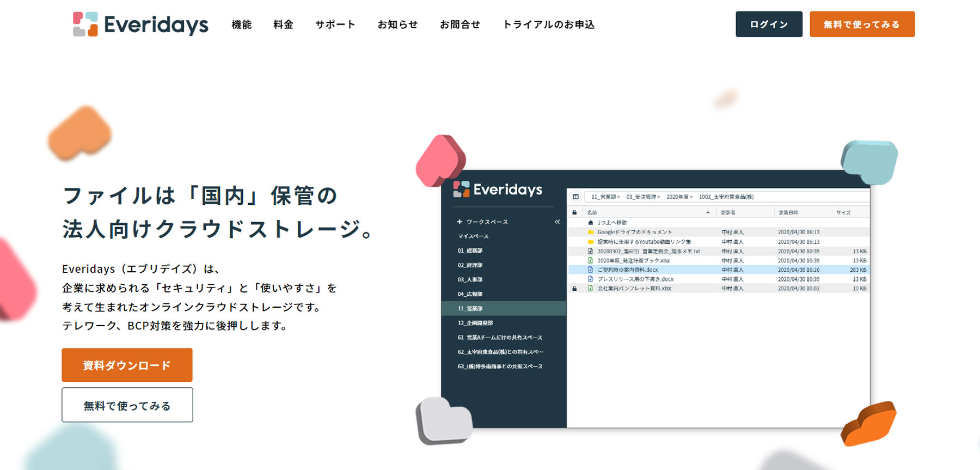Sort by the 名前 column header

pyautogui.click(x=592, y=212)
